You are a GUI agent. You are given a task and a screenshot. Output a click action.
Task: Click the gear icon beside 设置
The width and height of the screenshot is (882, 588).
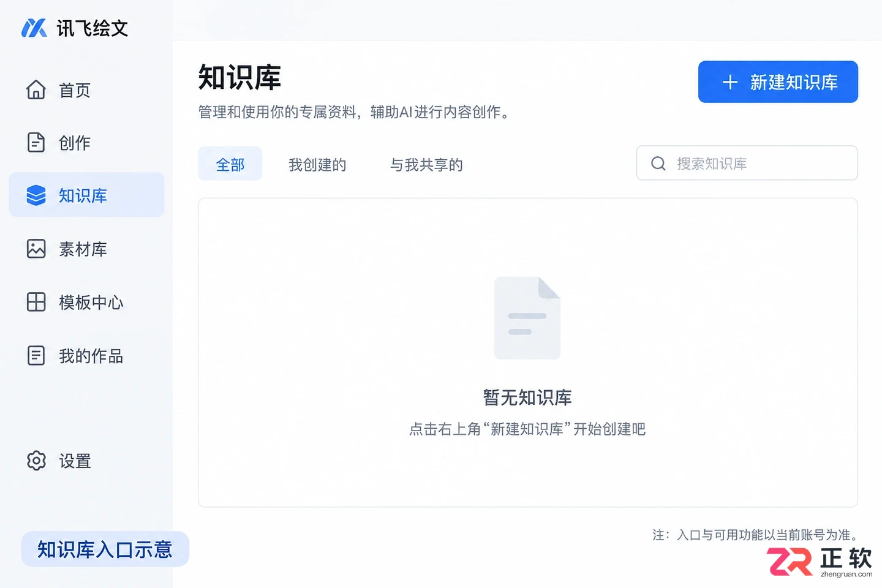(x=36, y=461)
